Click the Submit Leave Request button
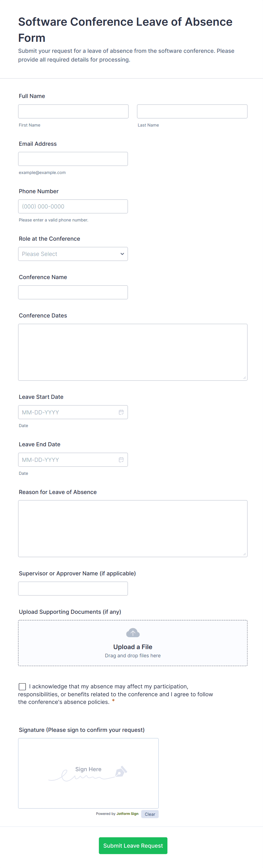Screen dimensions: 263x868 click(x=133, y=845)
